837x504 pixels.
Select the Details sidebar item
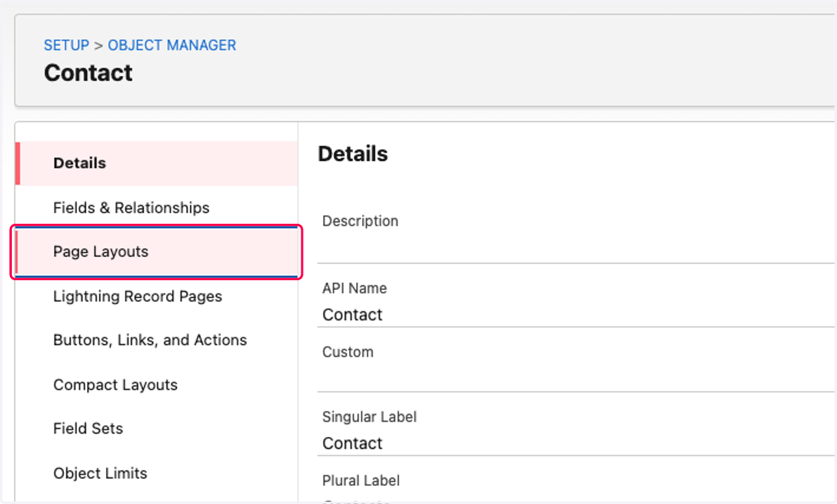(x=157, y=163)
